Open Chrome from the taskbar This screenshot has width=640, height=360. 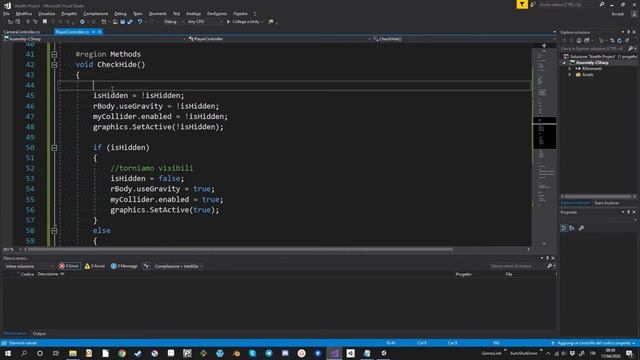pos(122,353)
